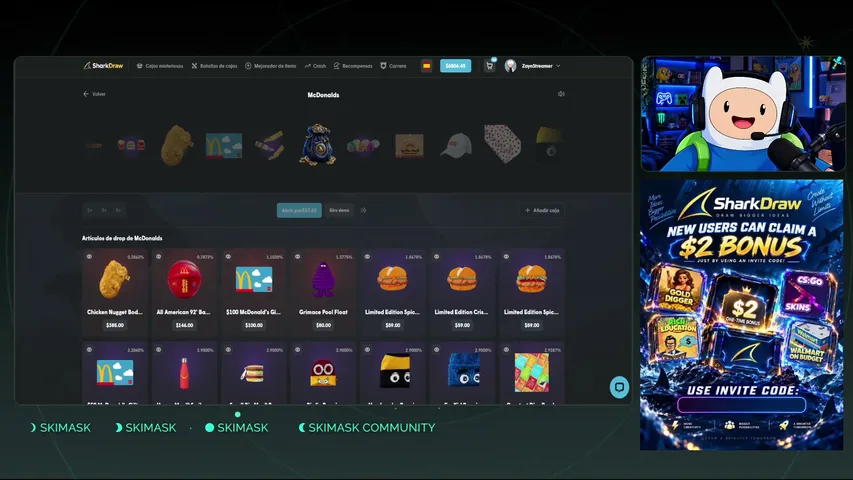Select the Grimace Pool Float image
This screenshot has width=853, height=480.
point(323,279)
